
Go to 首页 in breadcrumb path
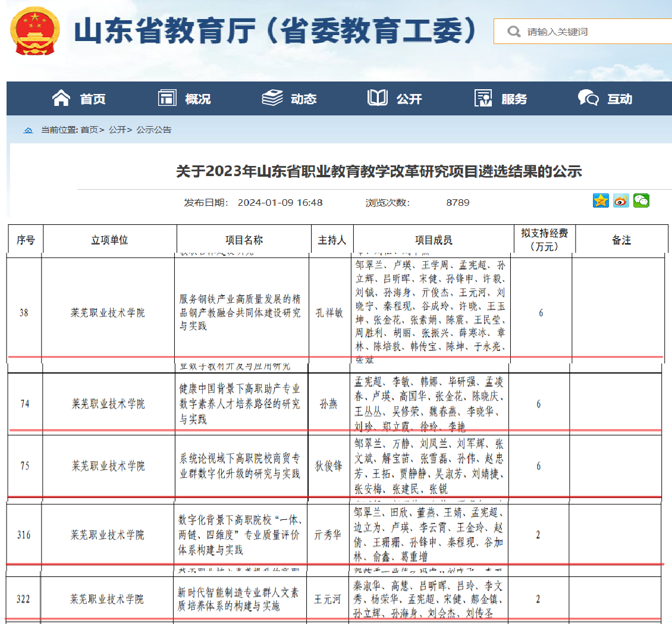point(90,130)
